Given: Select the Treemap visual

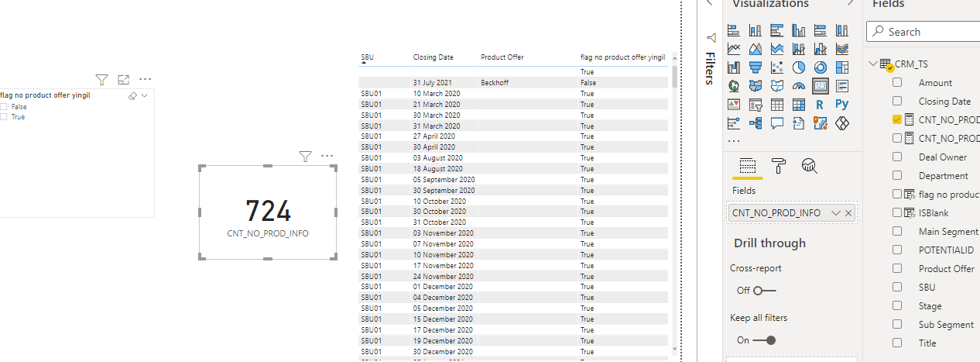Looking at the screenshot, I should point(842,67).
